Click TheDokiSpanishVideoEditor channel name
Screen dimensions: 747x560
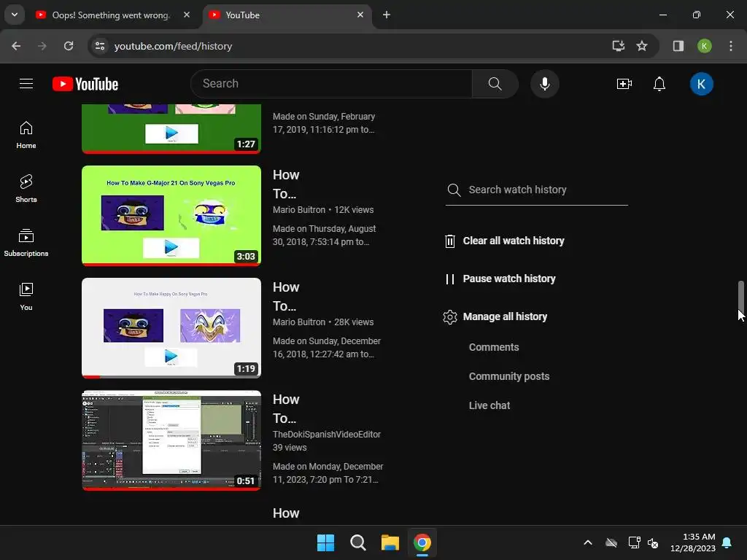point(326,435)
